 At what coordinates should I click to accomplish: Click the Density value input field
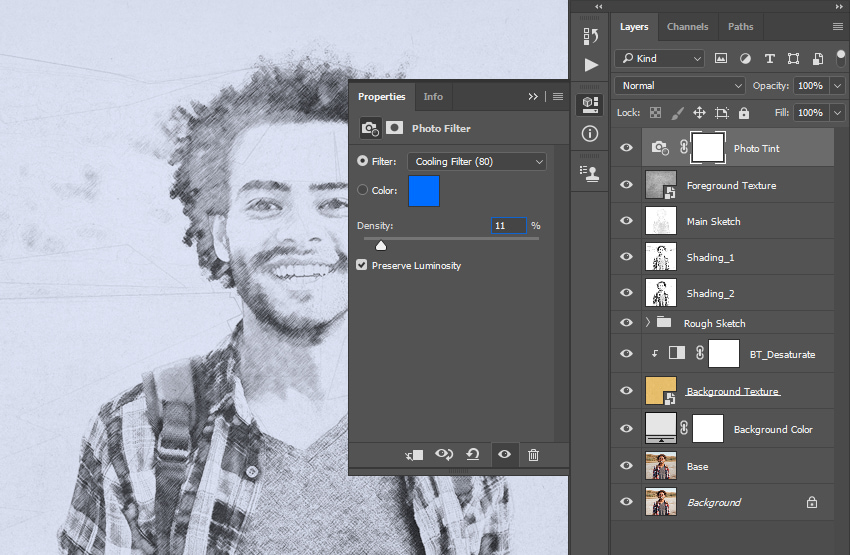pyautogui.click(x=508, y=225)
